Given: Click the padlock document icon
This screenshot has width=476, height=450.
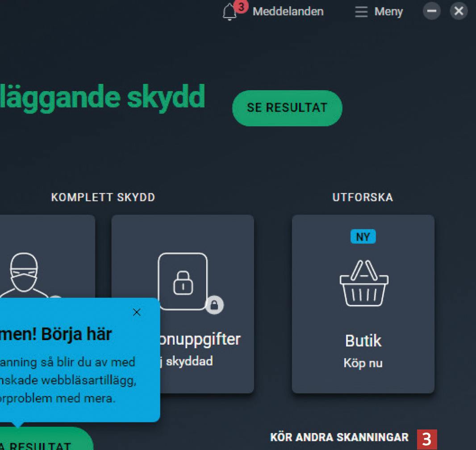Looking at the screenshot, I should [x=183, y=281].
